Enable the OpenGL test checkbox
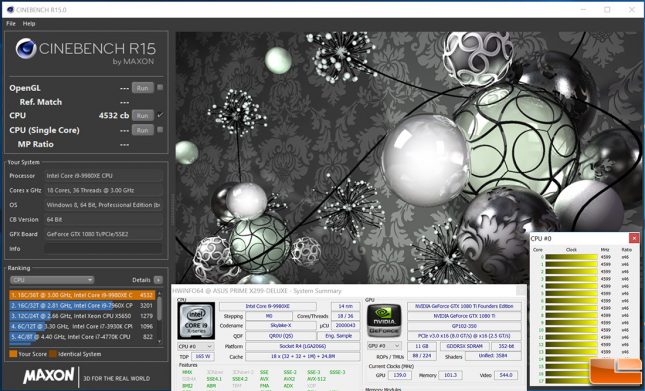 [x=160, y=87]
